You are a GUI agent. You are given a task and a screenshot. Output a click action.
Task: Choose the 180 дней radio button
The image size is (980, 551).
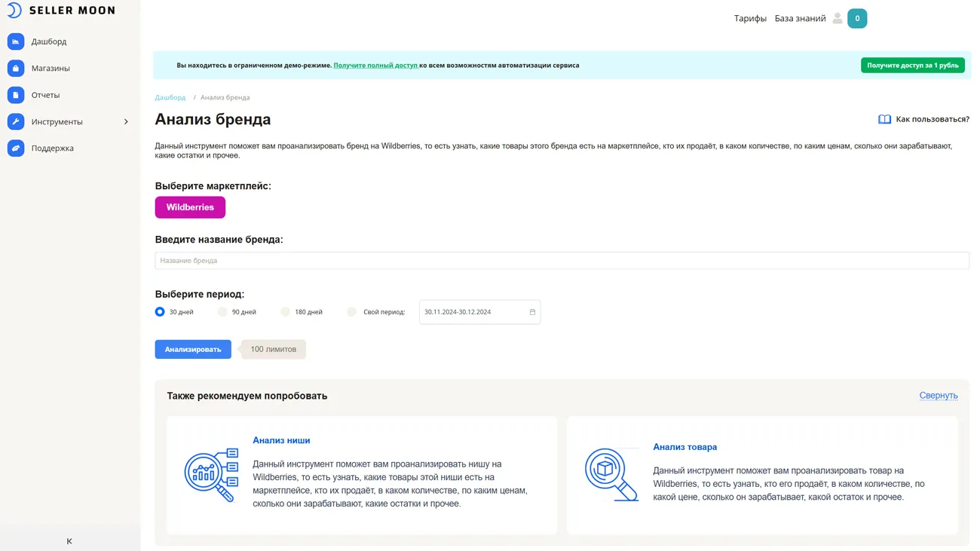coord(285,312)
